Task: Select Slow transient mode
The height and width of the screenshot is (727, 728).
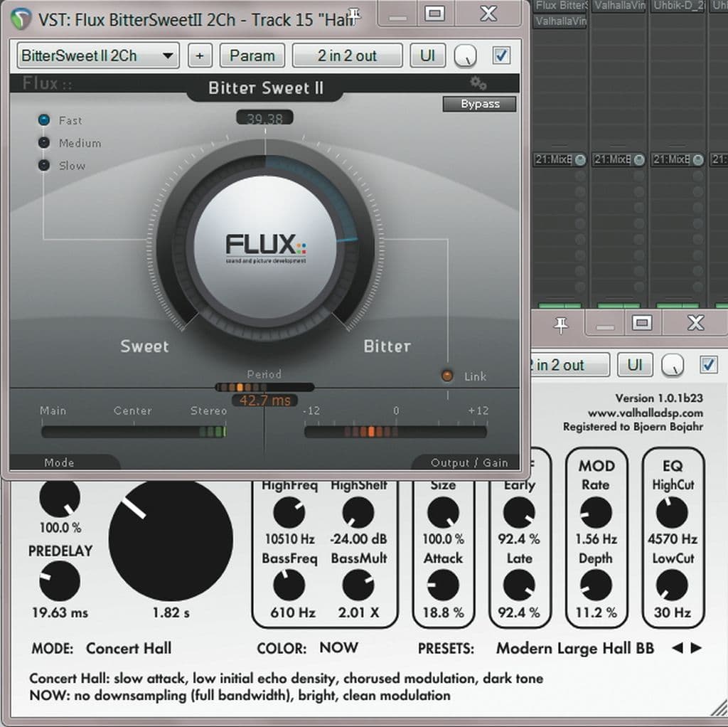Action: [44, 165]
